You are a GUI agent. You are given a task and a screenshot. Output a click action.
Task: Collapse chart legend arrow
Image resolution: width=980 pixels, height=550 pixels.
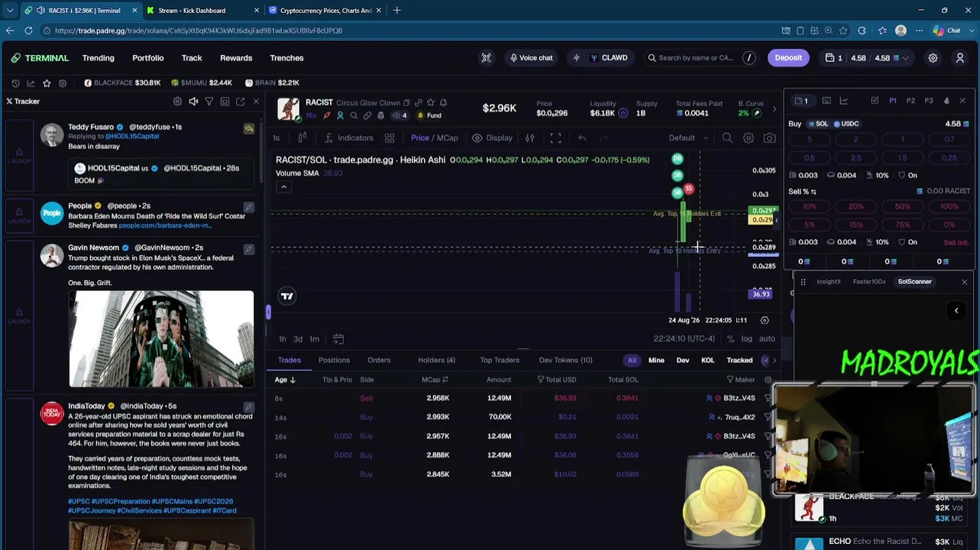tap(283, 187)
